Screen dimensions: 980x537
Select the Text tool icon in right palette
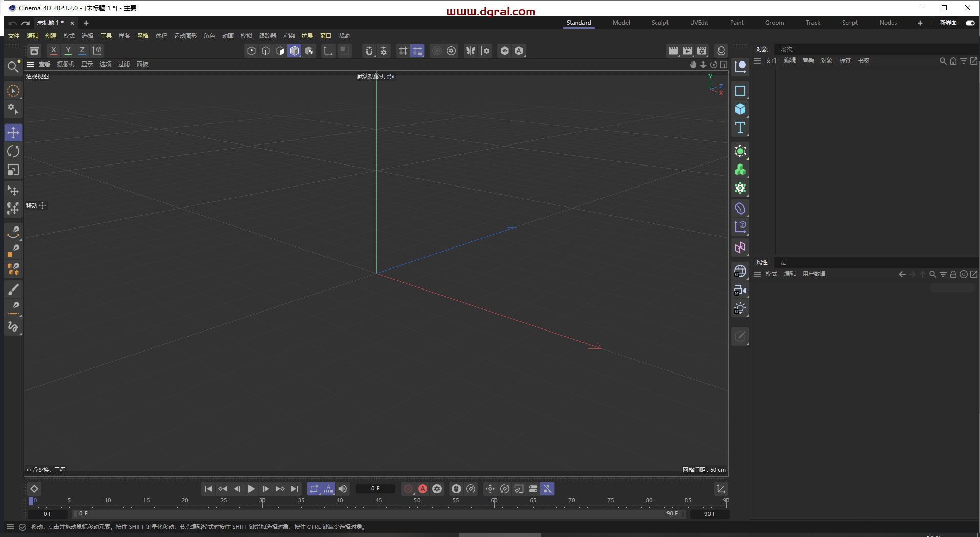[740, 128]
